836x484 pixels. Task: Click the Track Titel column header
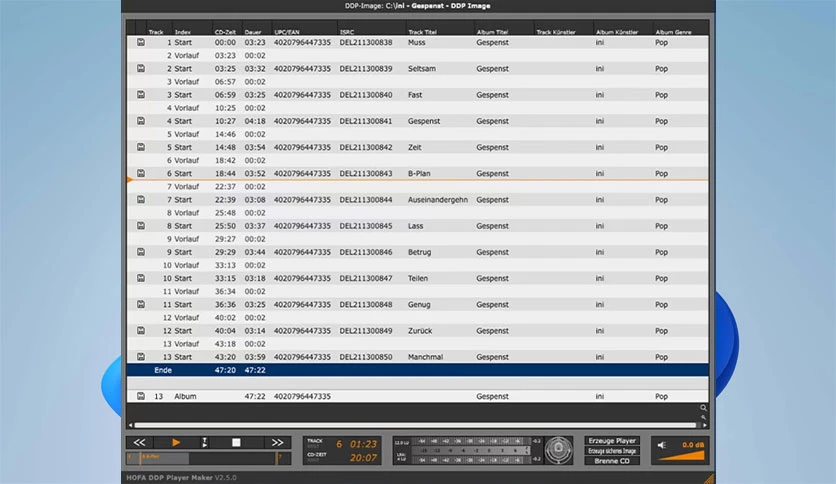(x=422, y=32)
